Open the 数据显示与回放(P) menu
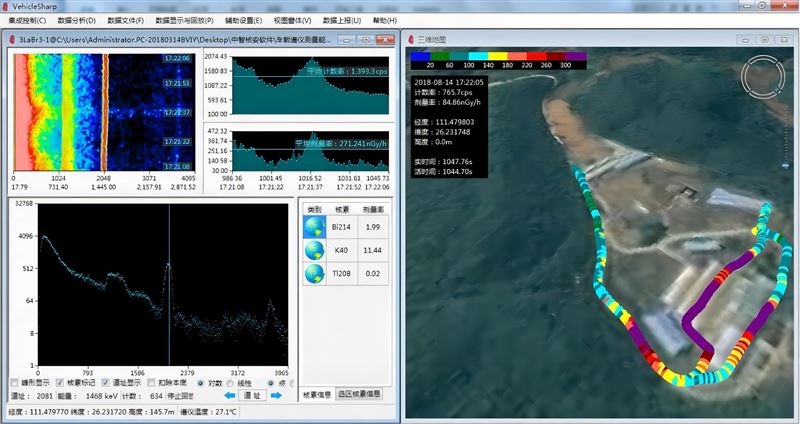This screenshot has width=800, height=424. [x=184, y=20]
